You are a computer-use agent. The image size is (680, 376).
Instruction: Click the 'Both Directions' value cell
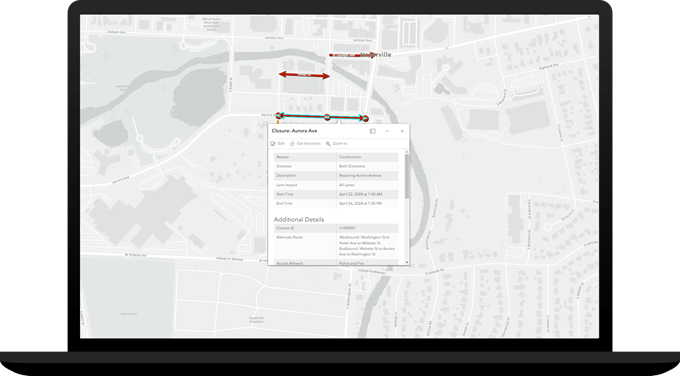pos(352,167)
